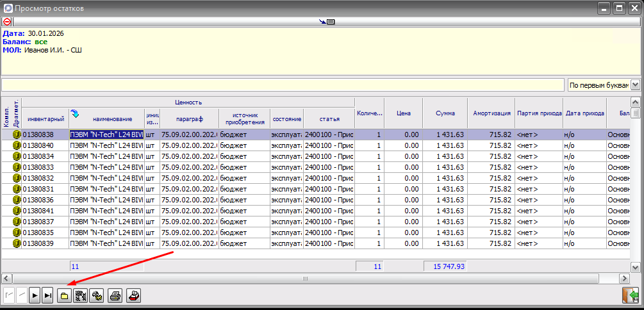Screen dimensions: 644x310
Task: Click vertical scrollbar down arrow
Action: [635, 268]
